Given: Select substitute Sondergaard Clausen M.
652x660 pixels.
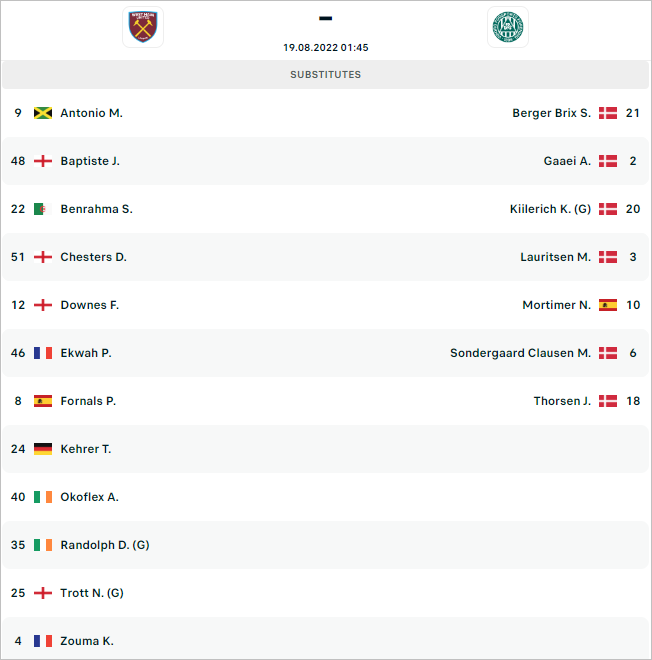Looking at the screenshot, I should tap(520, 353).
